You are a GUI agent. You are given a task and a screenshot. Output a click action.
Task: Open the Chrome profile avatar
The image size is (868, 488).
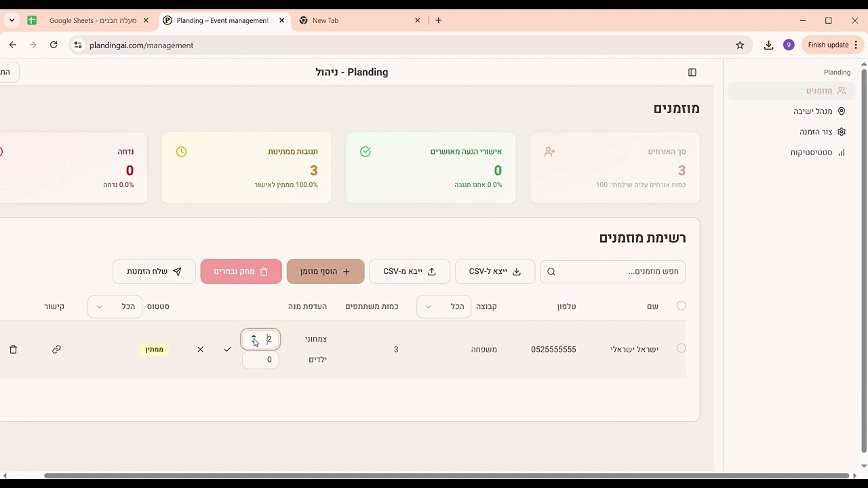788,45
